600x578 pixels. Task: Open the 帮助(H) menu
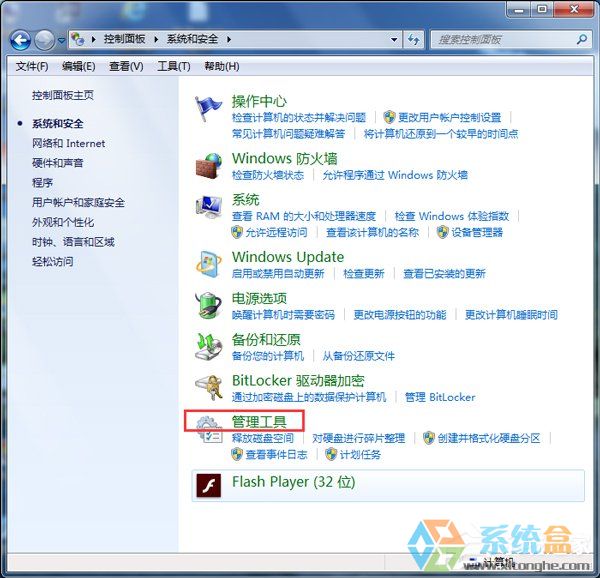(222, 67)
